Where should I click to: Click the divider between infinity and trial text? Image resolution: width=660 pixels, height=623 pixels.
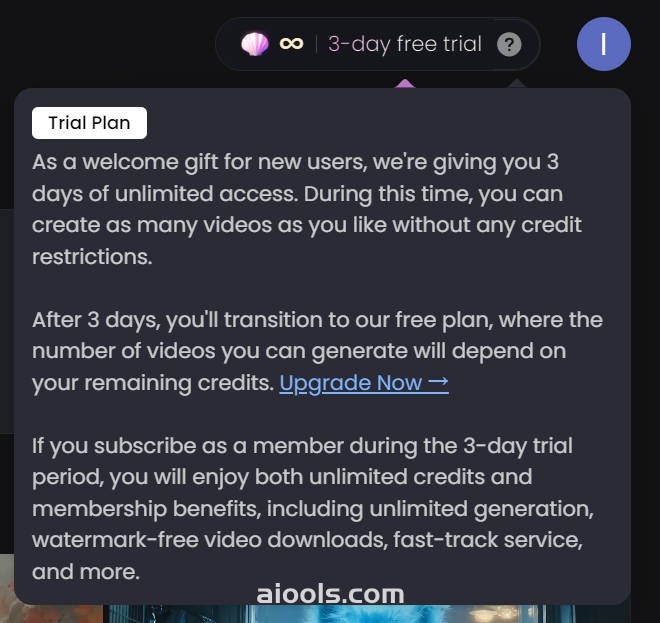pos(316,44)
